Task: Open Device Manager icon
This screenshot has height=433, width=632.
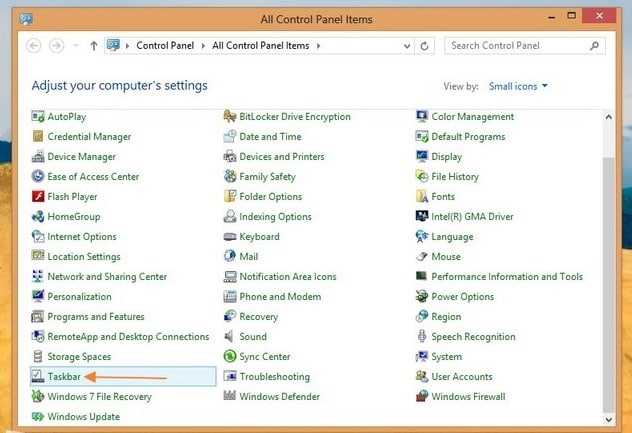Action: coord(38,156)
